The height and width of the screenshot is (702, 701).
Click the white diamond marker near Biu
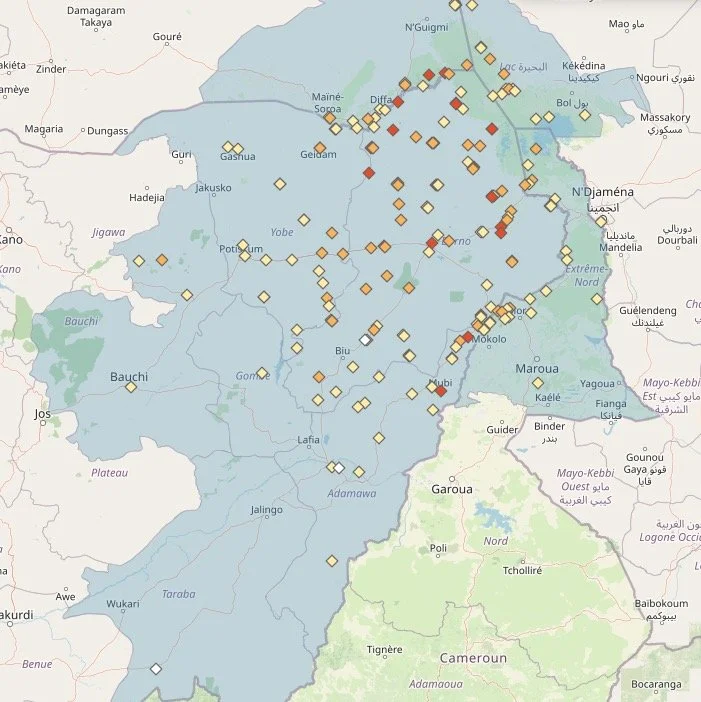[366, 340]
